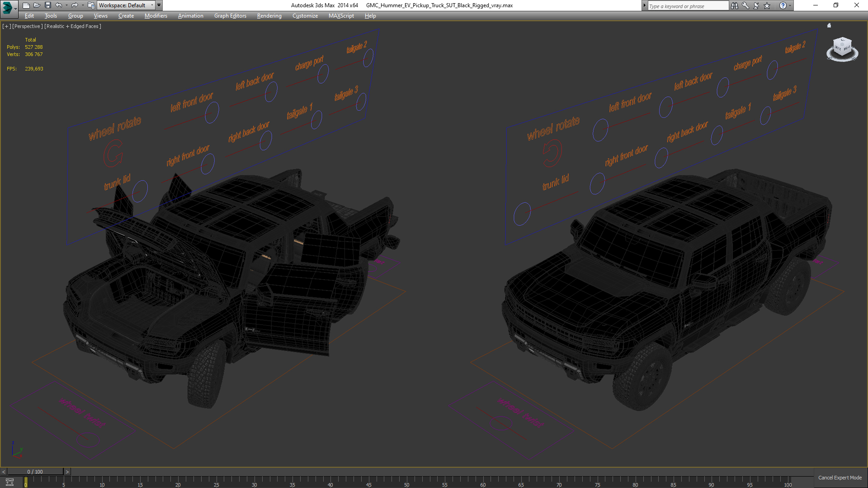
Task: Open the Graph Editors menu
Action: [230, 16]
